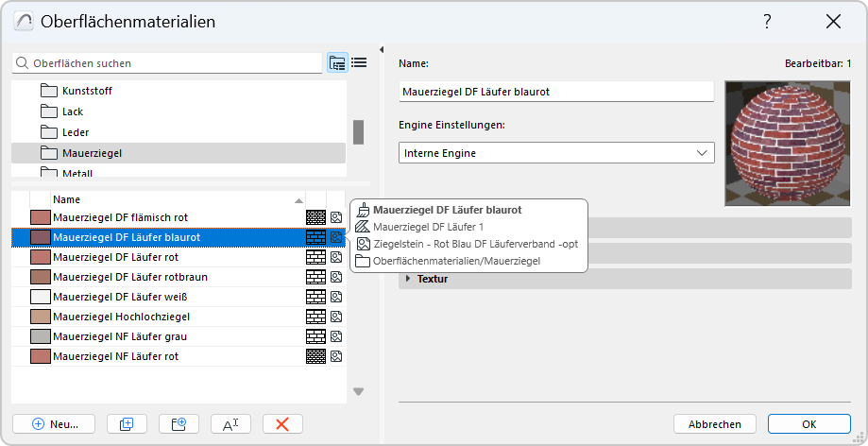
Task: Switch to folder tree view
Action: (x=337, y=63)
